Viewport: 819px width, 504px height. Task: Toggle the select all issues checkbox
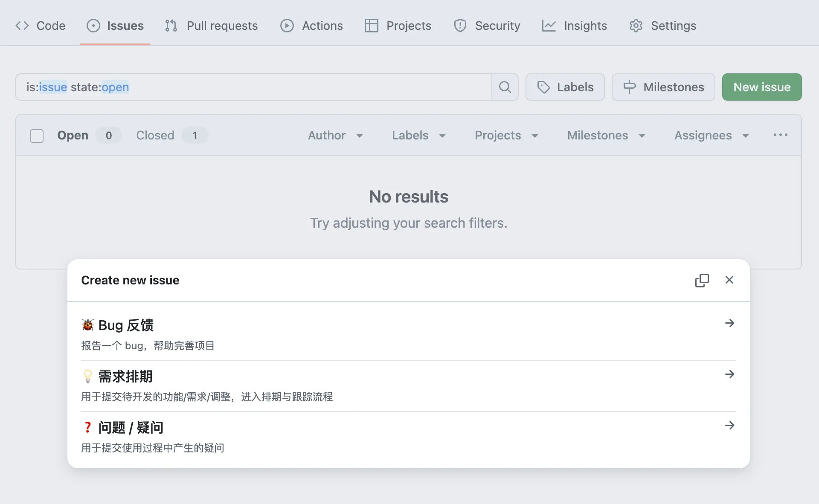click(x=37, y=136)
